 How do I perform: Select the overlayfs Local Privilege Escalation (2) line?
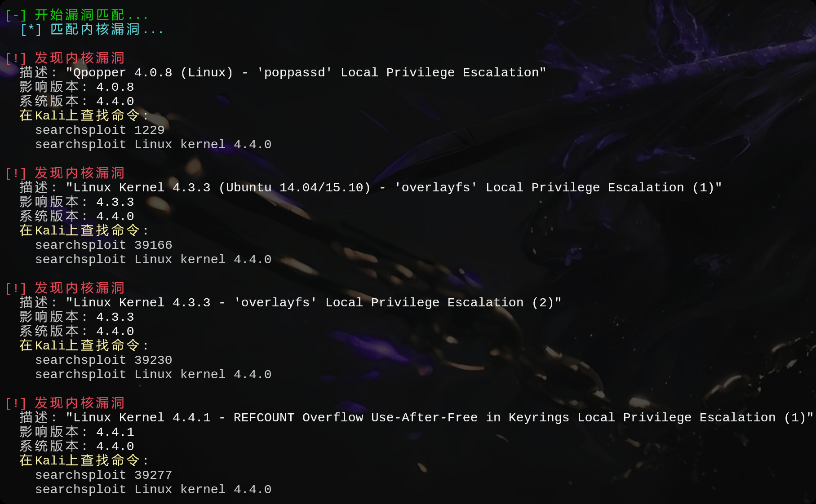(x=290, y=302)
